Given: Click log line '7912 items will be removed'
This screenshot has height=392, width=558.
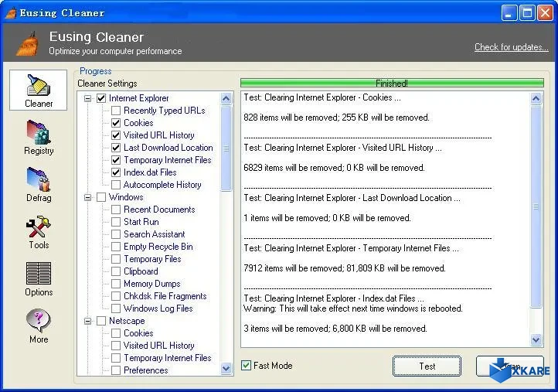Looking at the screenshot, I should point(345,268).
